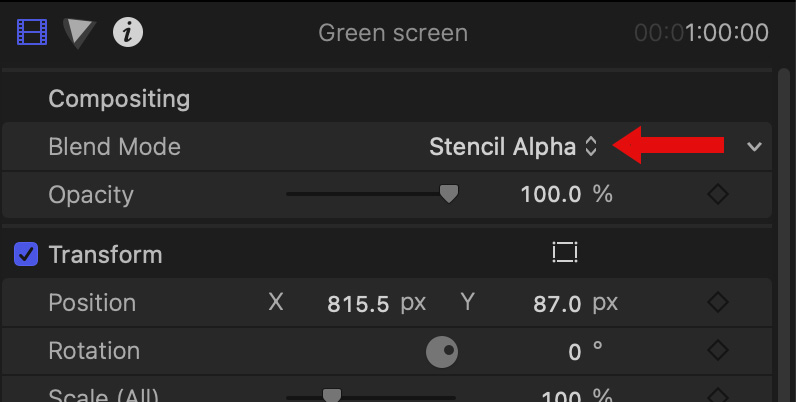Add keyframe for Rotation
The height and width of the screenshot is (402, 796).
717,351
